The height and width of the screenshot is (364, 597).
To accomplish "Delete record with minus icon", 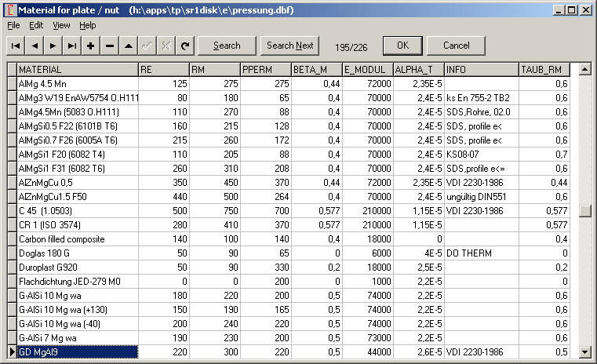I will [x=110, y=45].
